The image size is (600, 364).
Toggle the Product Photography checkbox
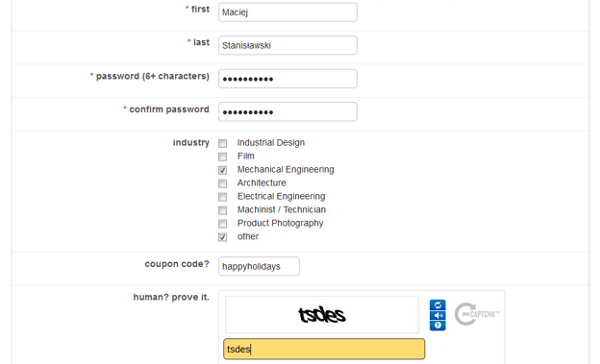[222, 223]
